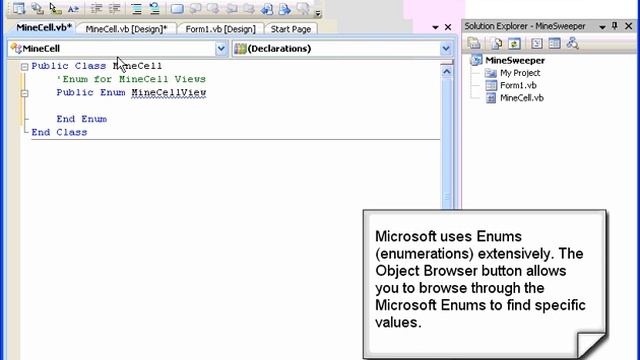The image size is (640, 360).
Task: Click the Decrease Line Indent icon
Action: tap(96, 8)
